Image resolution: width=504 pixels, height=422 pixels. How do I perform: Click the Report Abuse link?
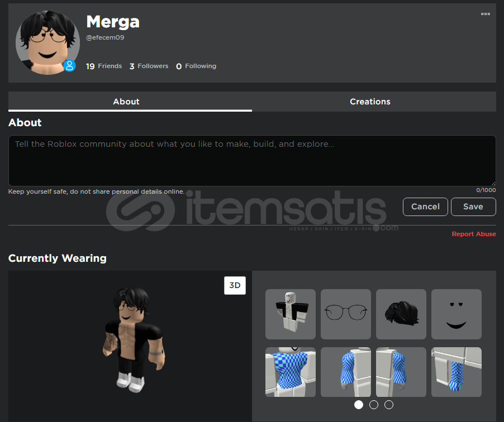click(x=473, y=234)
